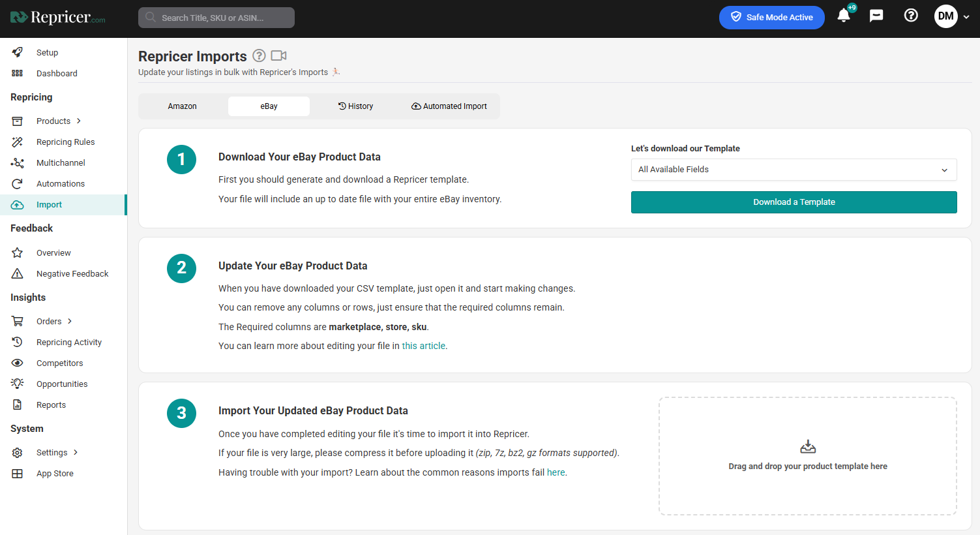
Task: Open the chat messages icon
Action: coord(876,16)
